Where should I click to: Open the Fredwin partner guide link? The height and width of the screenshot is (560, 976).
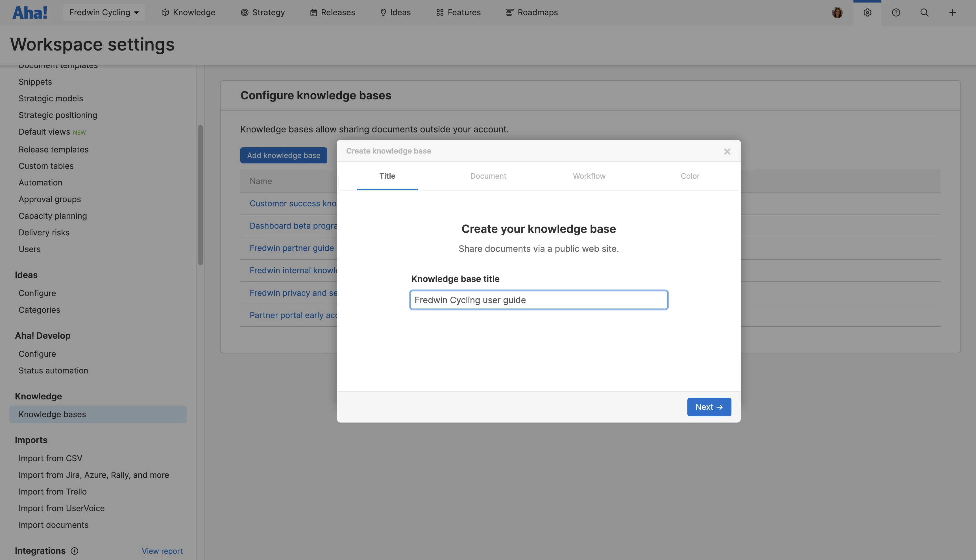[292, 248]
